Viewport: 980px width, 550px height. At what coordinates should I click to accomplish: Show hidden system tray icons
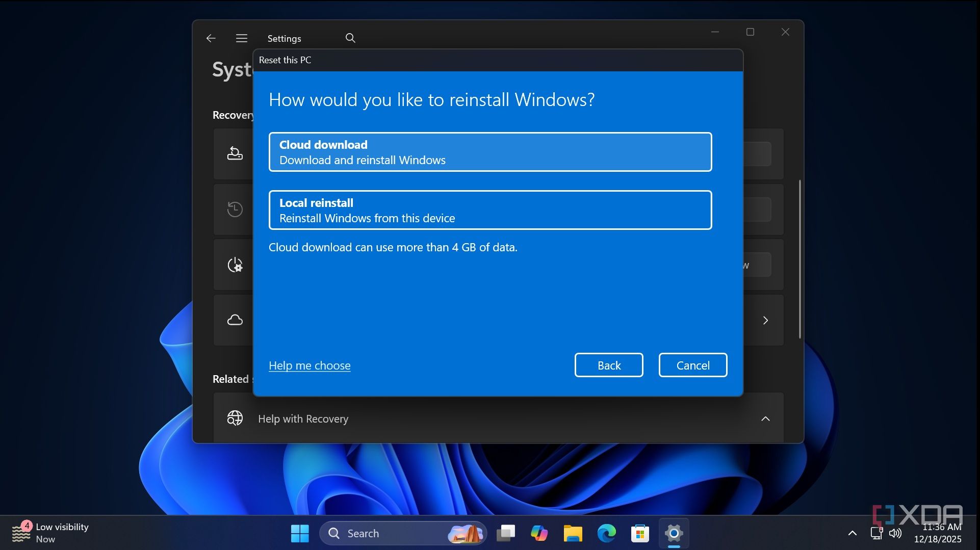[x=852, y=533]
